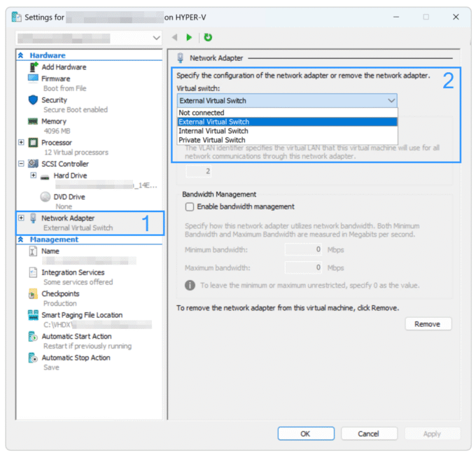476x455 pixels.
Task: Click the green forward arrow in toolbar
Action: point(189,37)
